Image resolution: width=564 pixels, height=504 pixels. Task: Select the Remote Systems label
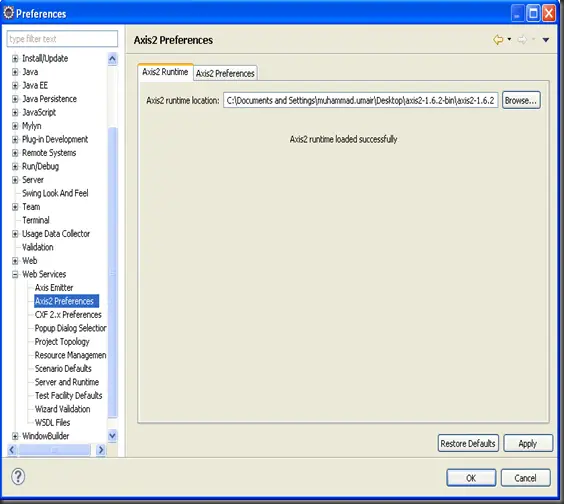49,153
